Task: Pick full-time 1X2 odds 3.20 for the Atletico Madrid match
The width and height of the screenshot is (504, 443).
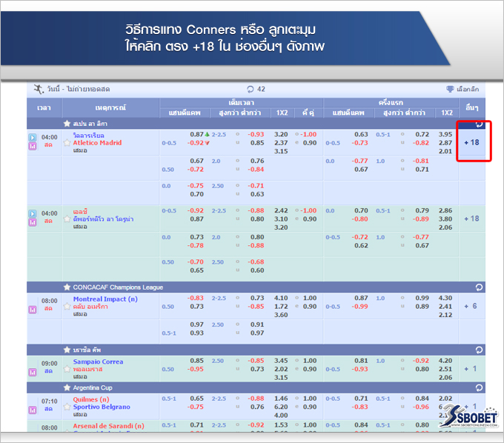Action: coord(281,134)
